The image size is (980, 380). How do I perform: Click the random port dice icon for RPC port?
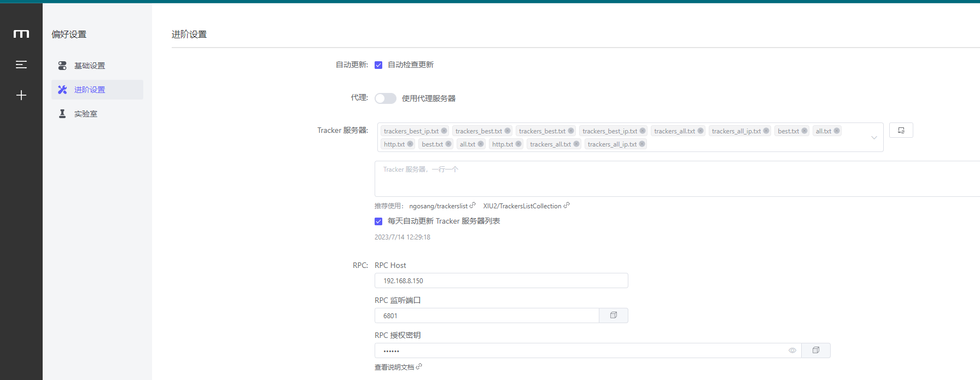pyautogui.click(x=613, y=315)
